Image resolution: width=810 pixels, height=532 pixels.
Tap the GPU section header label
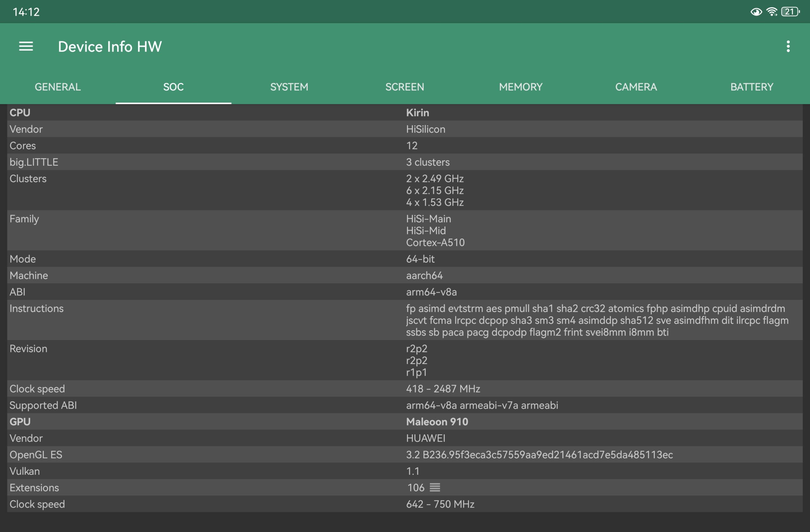coord(20,422)
